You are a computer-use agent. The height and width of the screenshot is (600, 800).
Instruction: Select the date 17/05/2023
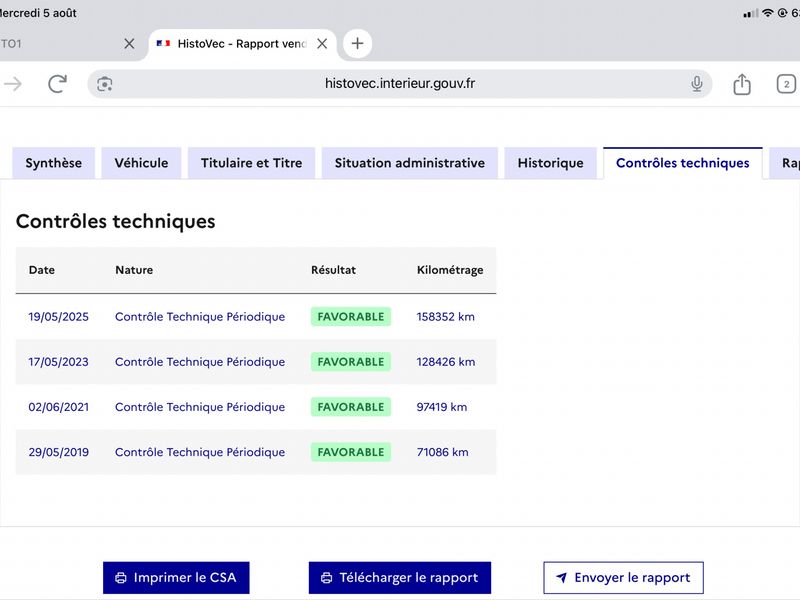point(58,362)
